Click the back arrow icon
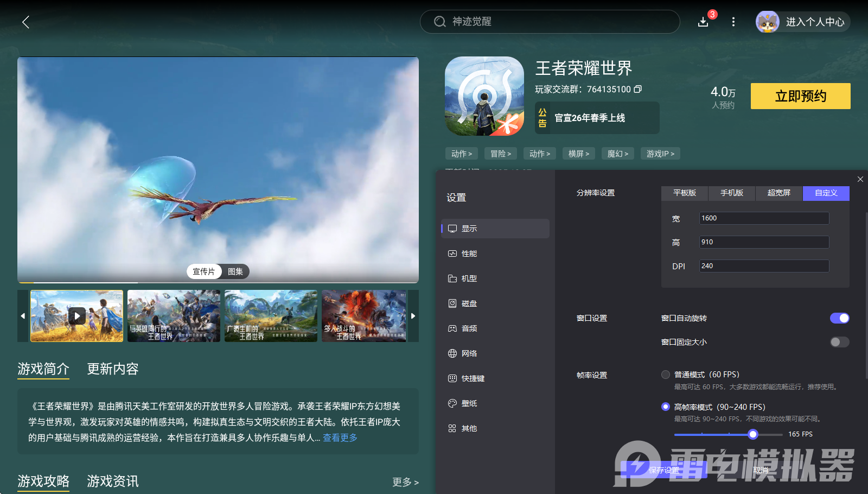Screen dimensions: 868x494 (x=25, y=22)
